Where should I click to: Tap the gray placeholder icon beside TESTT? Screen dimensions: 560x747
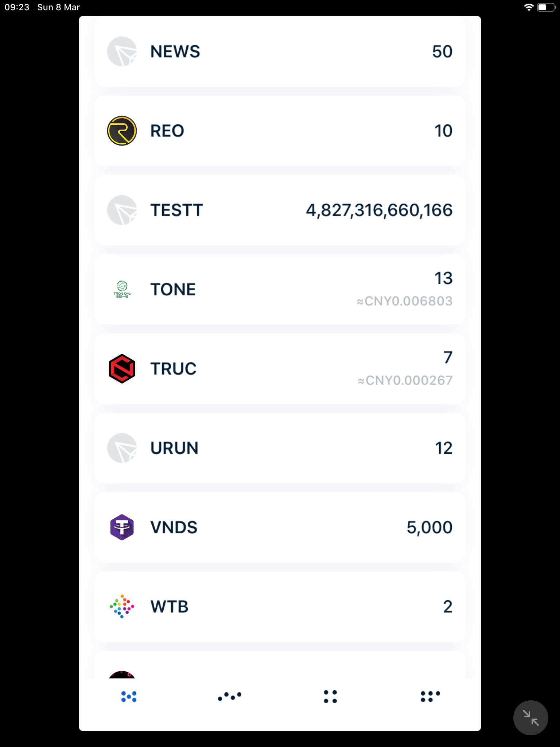[122, 210]
